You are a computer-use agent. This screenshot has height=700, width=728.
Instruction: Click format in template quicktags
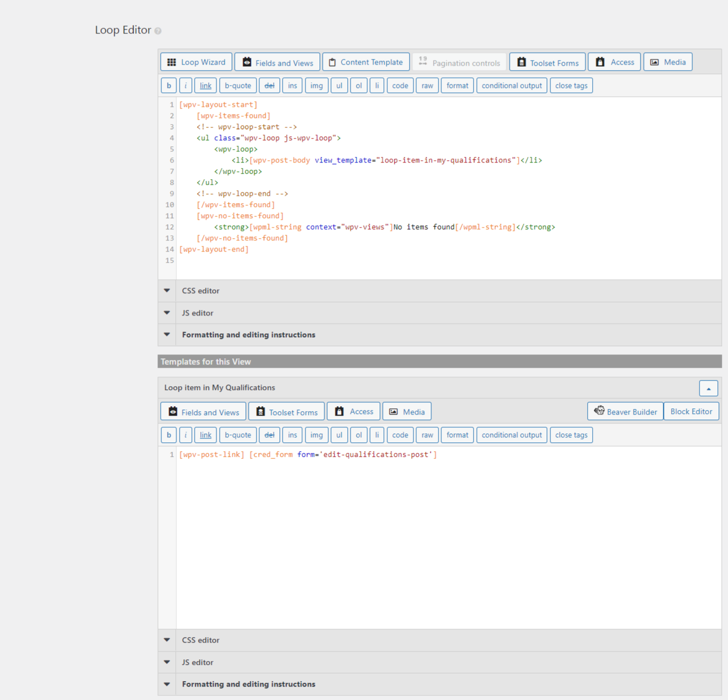(x=458, y=435)
